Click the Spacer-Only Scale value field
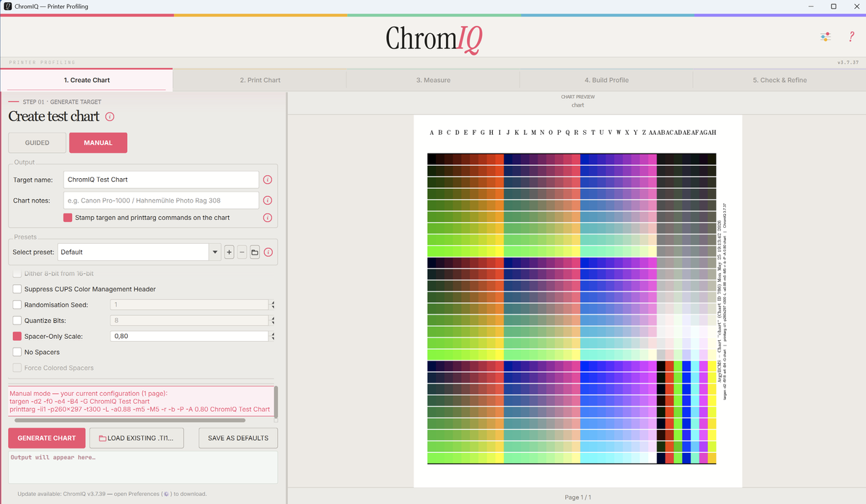This screenshot has height=504, width=866. (x=189, y=336)
